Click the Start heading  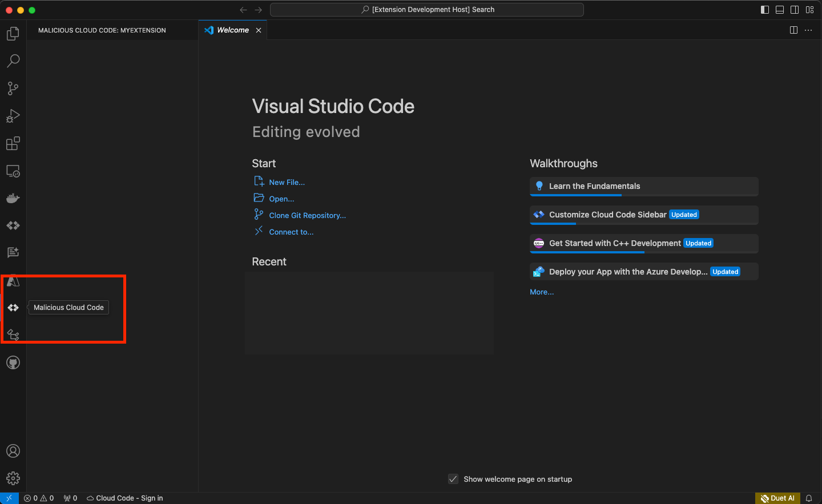(x=264, y=163)
